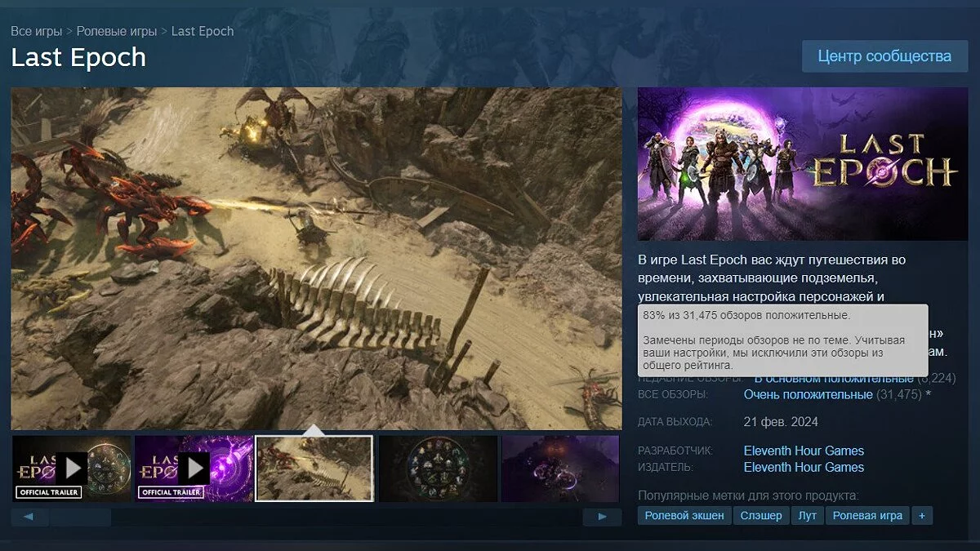This screenshot has height=551, width=980.
Task: Go to Все игры breadcrumb
Action: (x=36, y=31)
